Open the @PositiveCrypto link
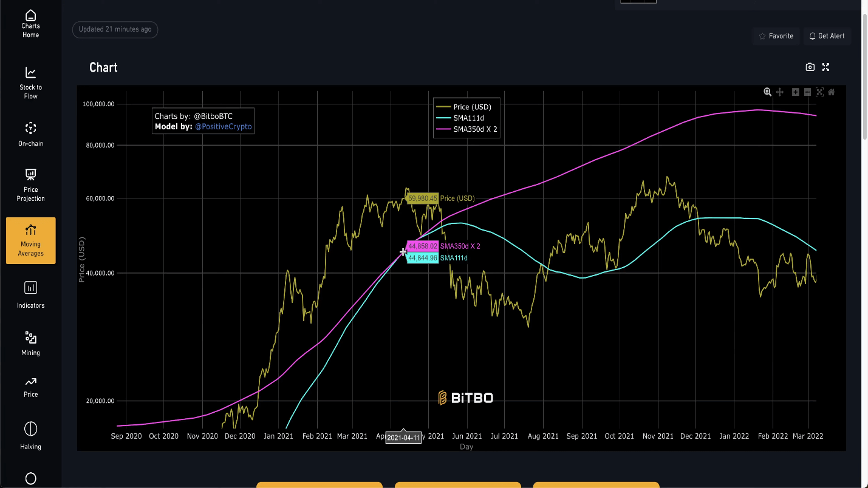Screen dimensions: 868x488 pyautogui.click(x=223, y=127)
